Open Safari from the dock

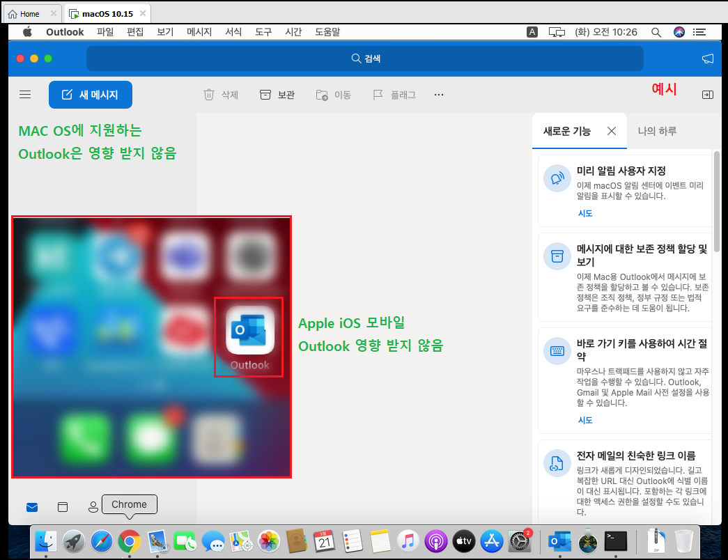pos(102,541)
